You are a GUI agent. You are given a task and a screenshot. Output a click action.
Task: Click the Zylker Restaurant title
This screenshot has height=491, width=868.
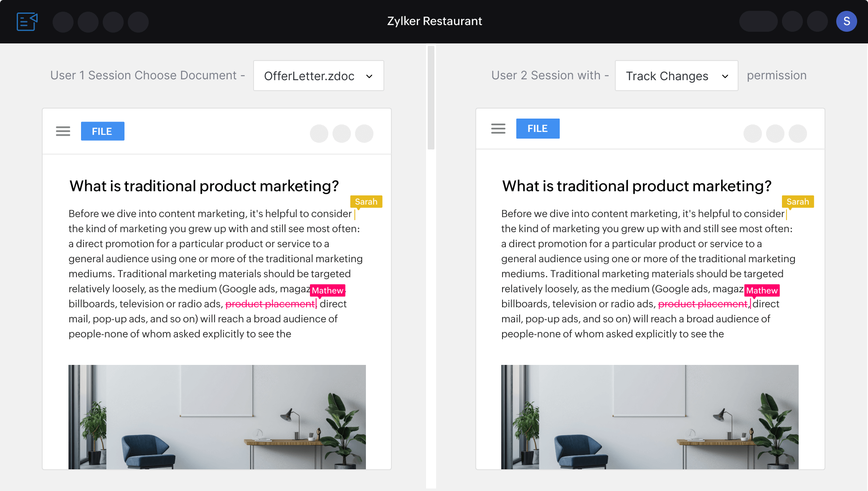pyautogui.click(x=434, y=21)
